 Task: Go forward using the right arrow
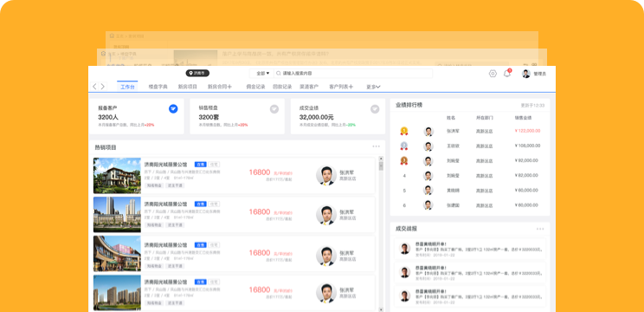point(103,87)
